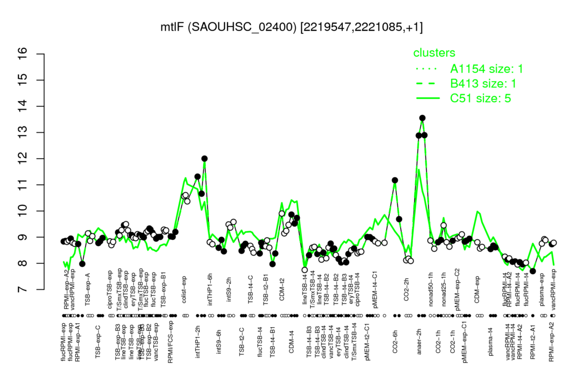This screenshot has height=368, width=588.
Task: Click the highest data point at anaer-2h
Action: (422, 118)
